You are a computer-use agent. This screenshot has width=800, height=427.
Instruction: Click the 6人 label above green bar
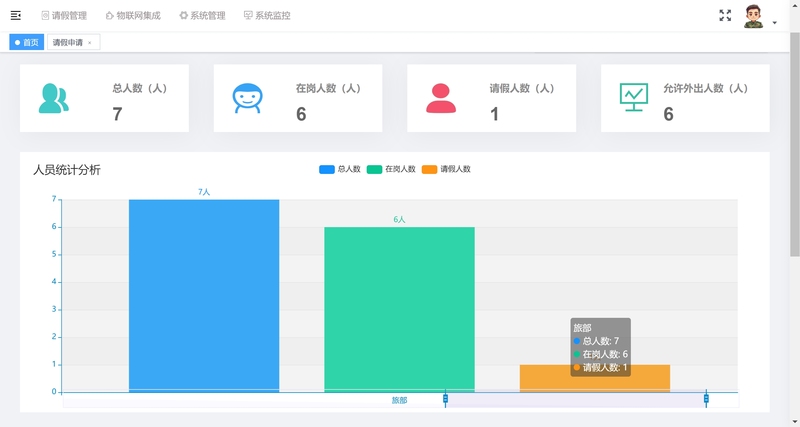tap(399, 219)
